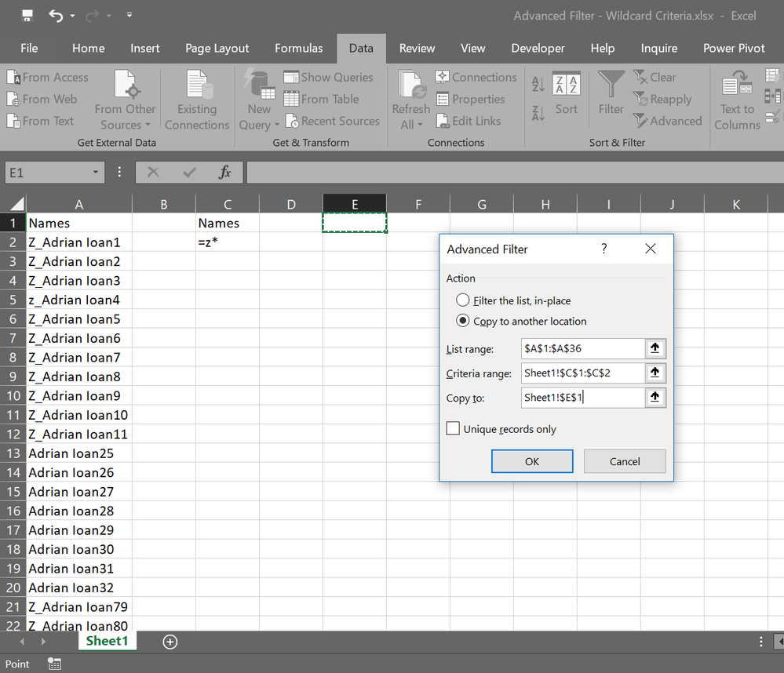Click the Sort A to Z icon

point(538,84)
